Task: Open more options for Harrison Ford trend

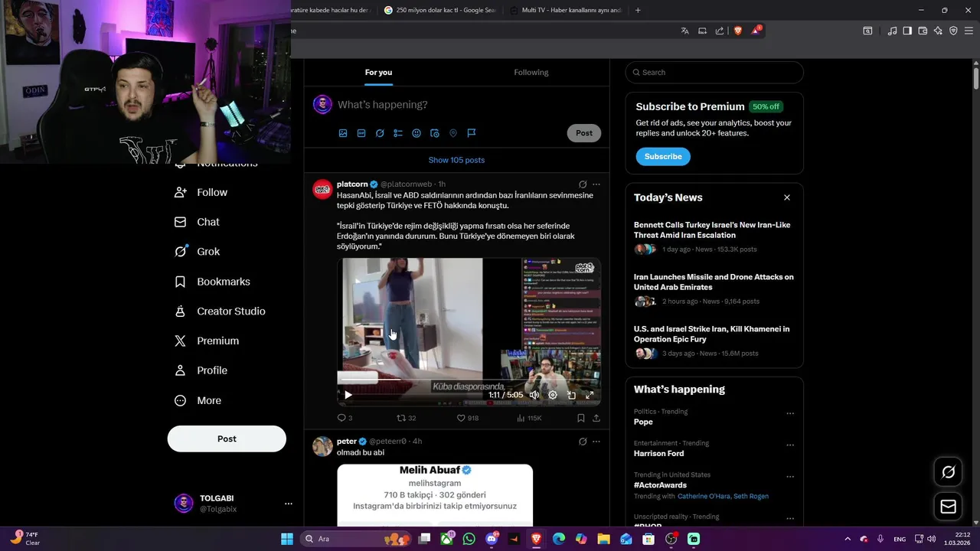Action: pyautogui.click(x=790, y=445)
